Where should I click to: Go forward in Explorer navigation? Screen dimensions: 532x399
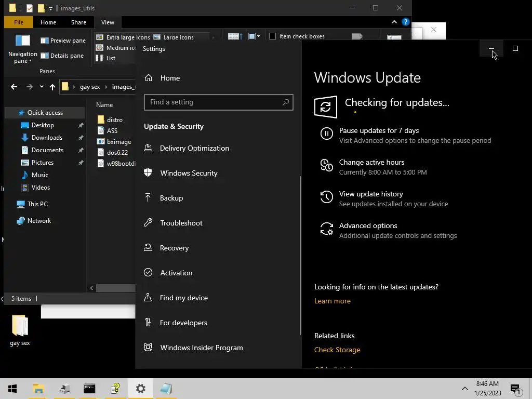click(x=30, y=87)
